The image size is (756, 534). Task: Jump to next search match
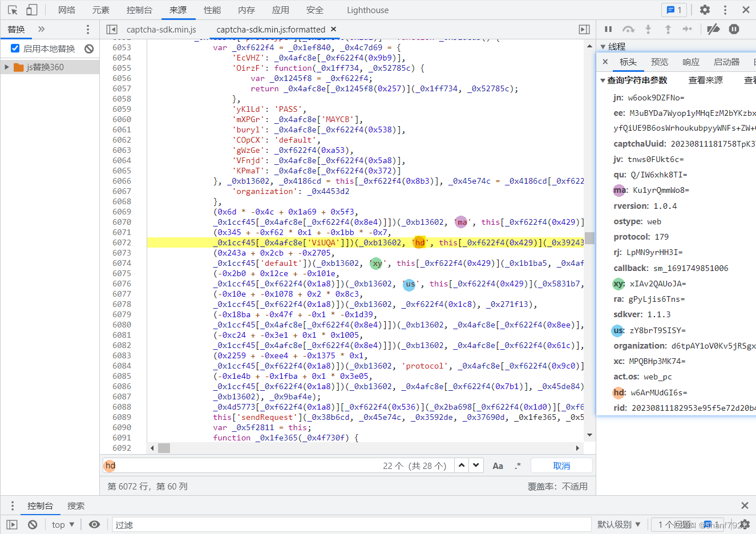(x=476, y=466)
